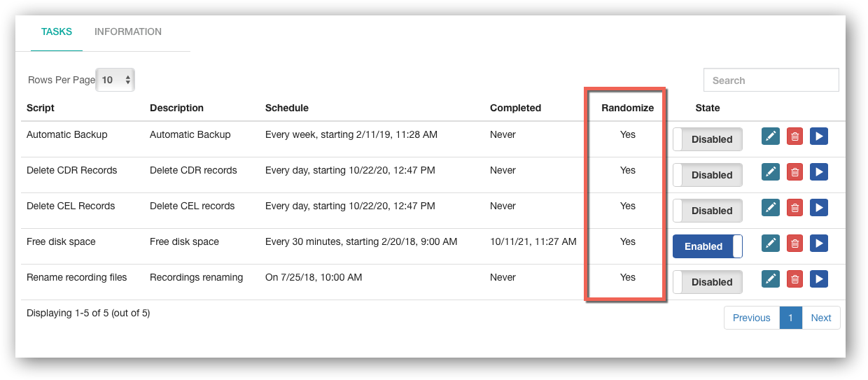Screen dimensions: 868x380
Task: Edit the Delete CDR Records task
Action: [x=771, y=171]
